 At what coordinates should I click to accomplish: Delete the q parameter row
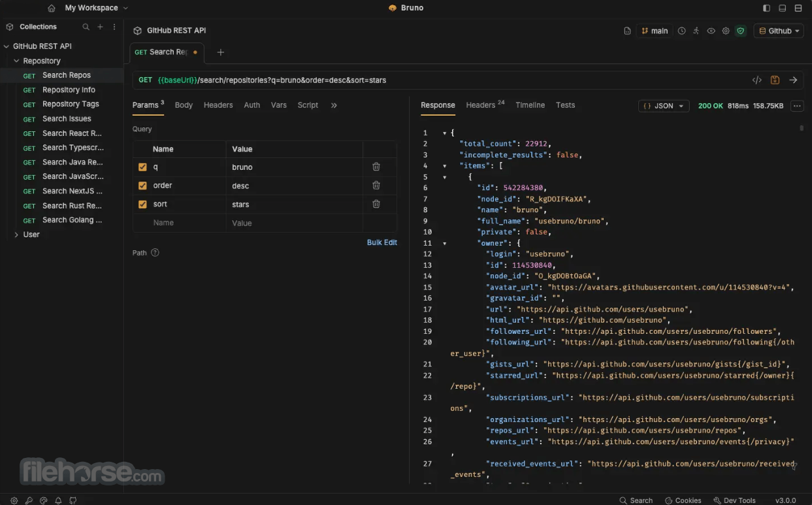(376, 167)
